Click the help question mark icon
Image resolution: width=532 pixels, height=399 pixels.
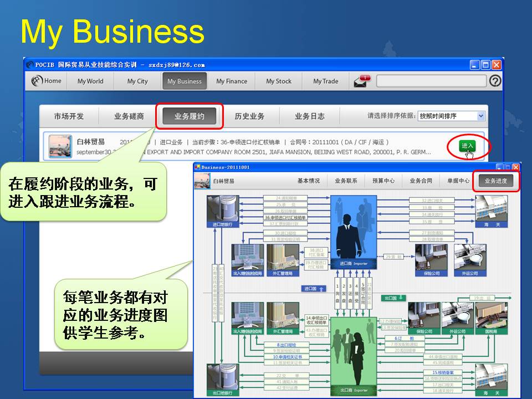coord(495,81)
